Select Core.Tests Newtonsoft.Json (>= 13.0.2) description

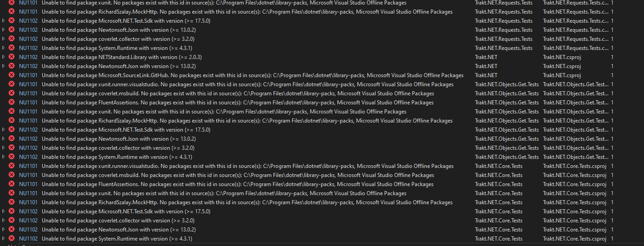coord(119,230)
